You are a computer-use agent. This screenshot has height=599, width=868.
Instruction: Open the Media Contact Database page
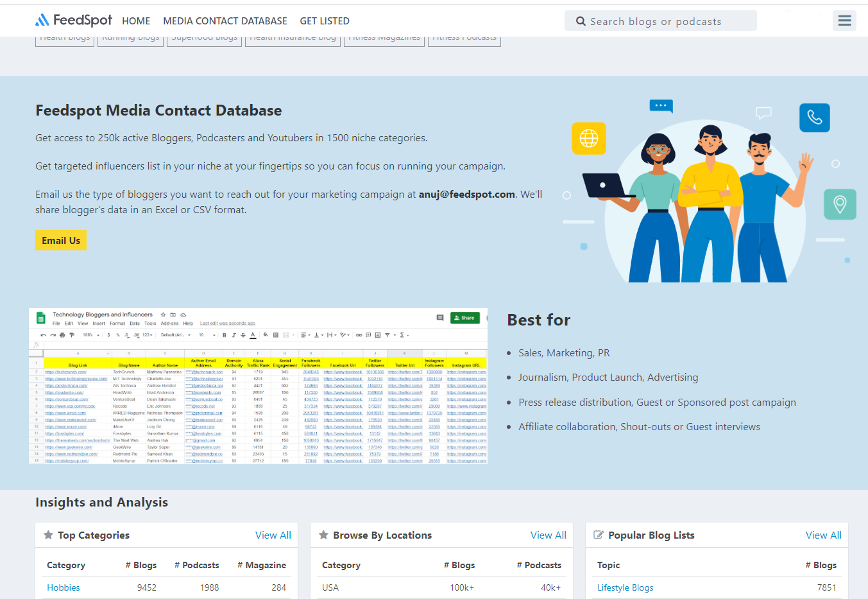coord(225,21)
